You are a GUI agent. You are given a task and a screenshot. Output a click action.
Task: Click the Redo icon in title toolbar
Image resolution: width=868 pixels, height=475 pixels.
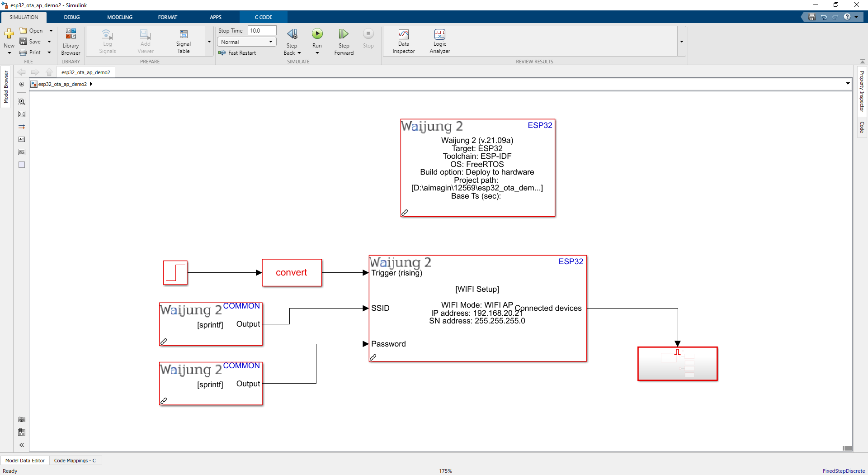click(x=835, y=17)
